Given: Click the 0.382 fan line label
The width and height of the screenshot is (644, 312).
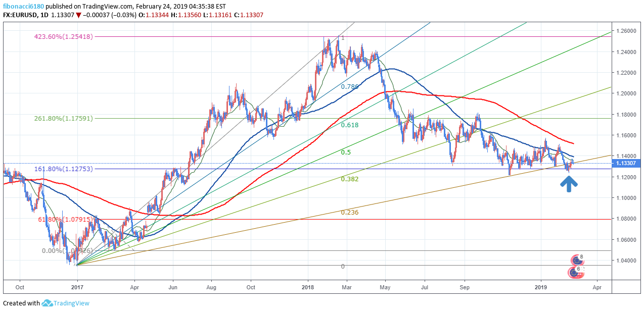Looking at the screenshot, I should (349, 179).
